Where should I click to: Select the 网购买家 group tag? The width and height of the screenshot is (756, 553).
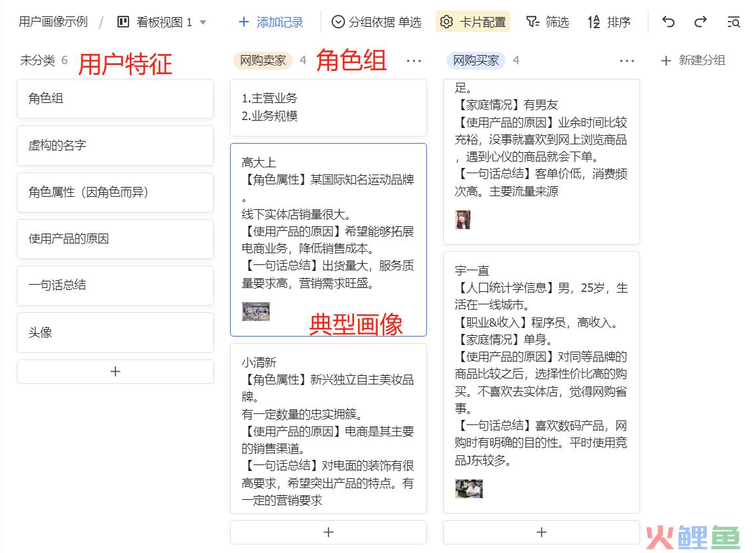point(476,60)
